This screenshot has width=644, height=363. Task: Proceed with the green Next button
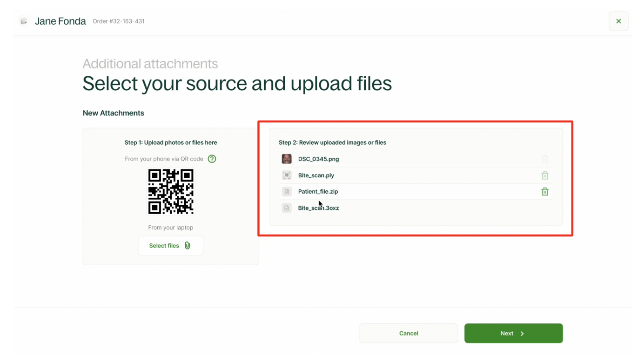point(513,333)
